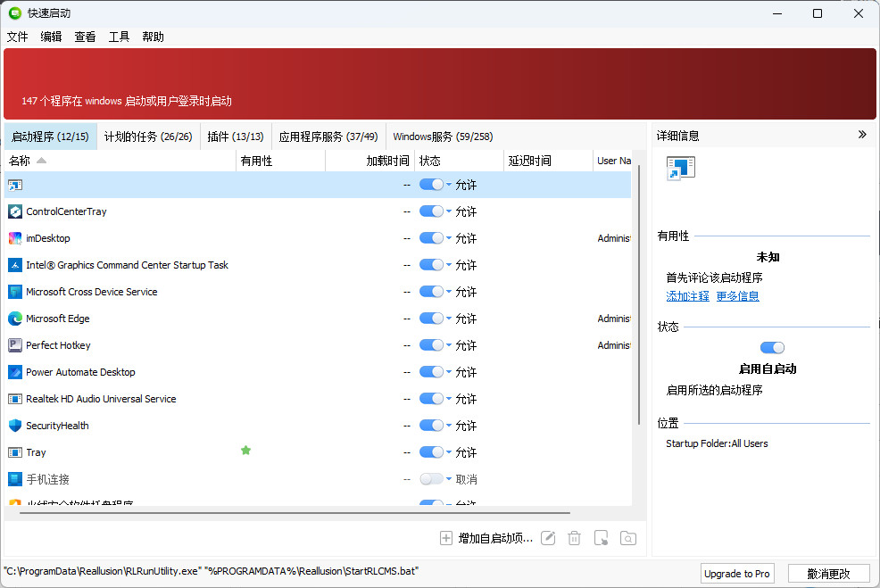880x588 pixels.
Task: Turn off Microsoft Edge startup switch
Action: (431, 319)
